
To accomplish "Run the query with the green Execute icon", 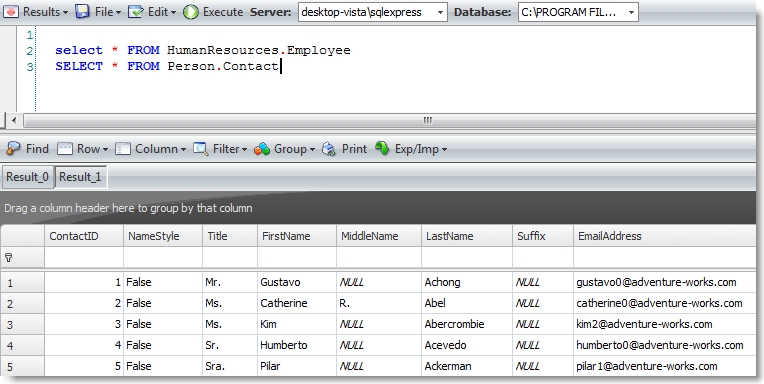I will click(x=191, y=12).
